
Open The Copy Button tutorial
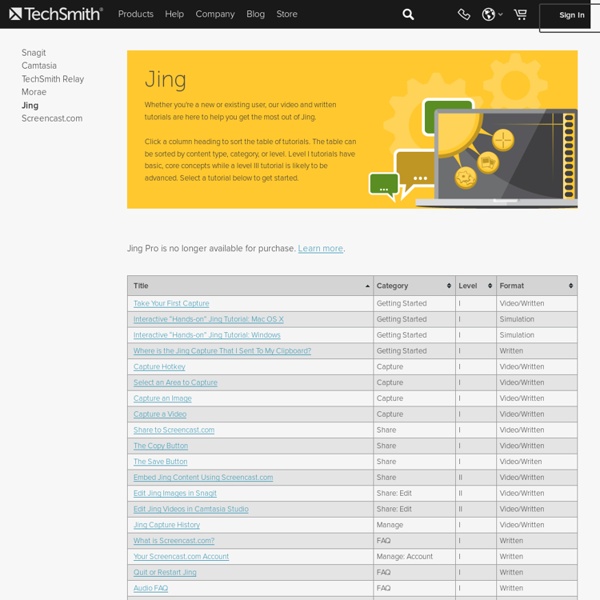point(161,446)
